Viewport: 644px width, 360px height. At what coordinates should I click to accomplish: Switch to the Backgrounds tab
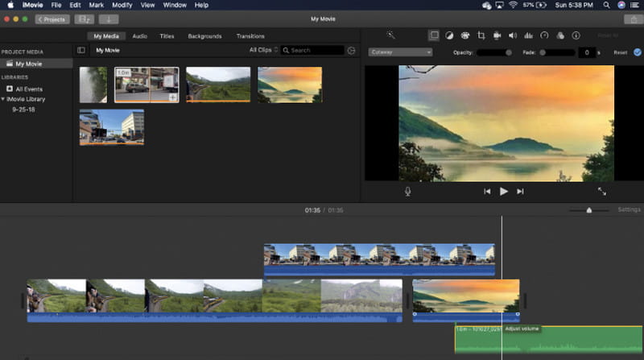click(204, 36)
